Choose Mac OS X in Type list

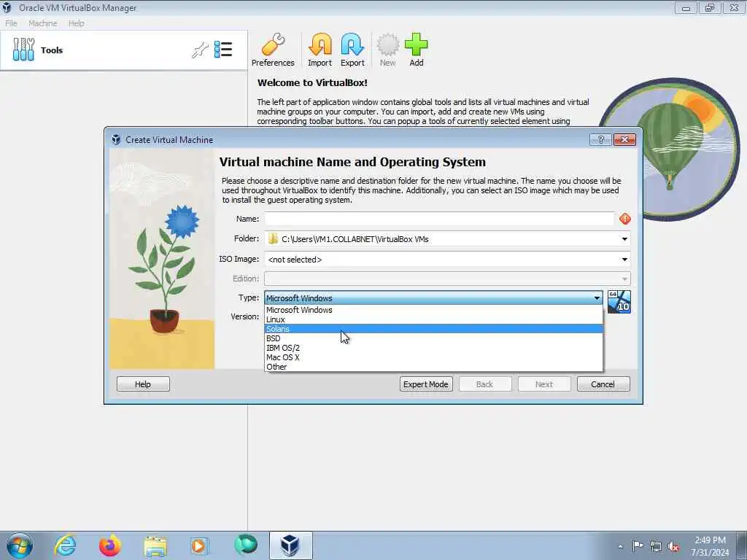(x=433, y=357)
